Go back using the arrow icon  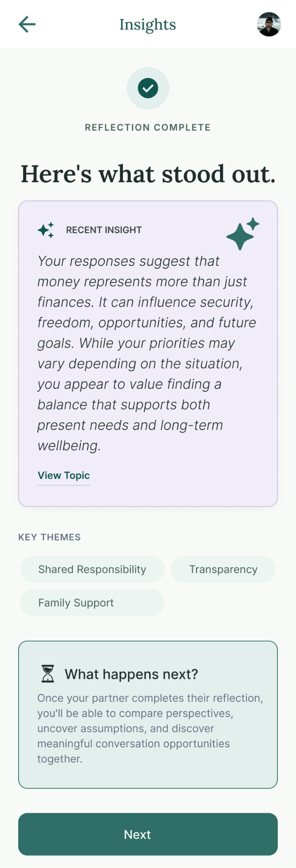coord(27,24)
